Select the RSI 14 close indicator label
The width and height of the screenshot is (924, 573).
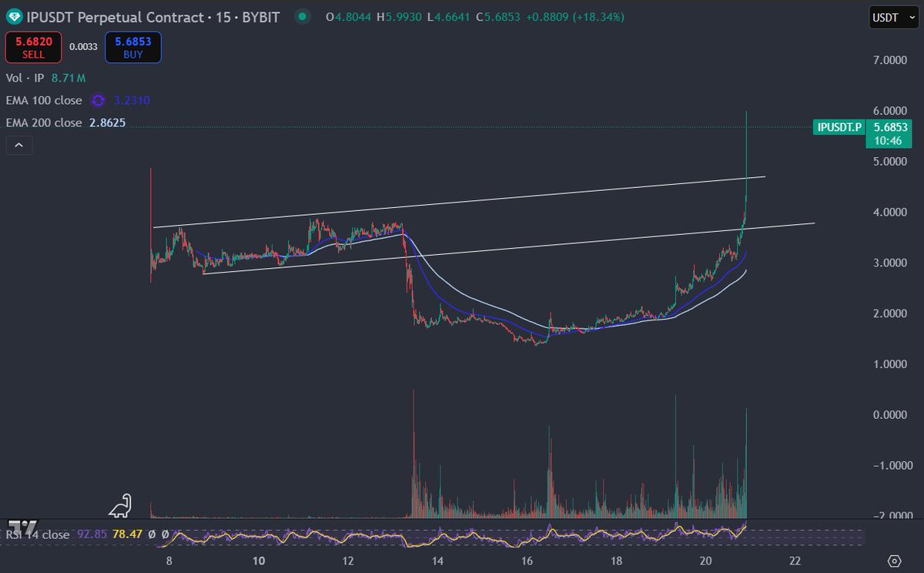pos(38,534)
